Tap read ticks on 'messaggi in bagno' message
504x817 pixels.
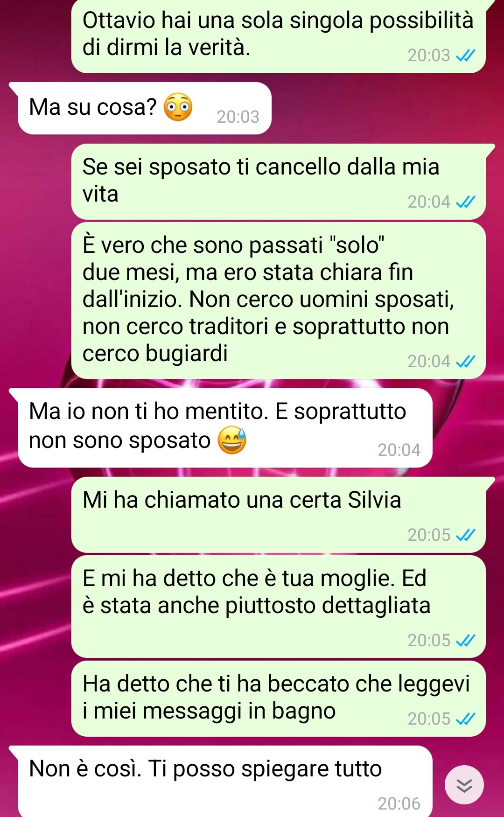pyautogui.click(x=465, y=719)
